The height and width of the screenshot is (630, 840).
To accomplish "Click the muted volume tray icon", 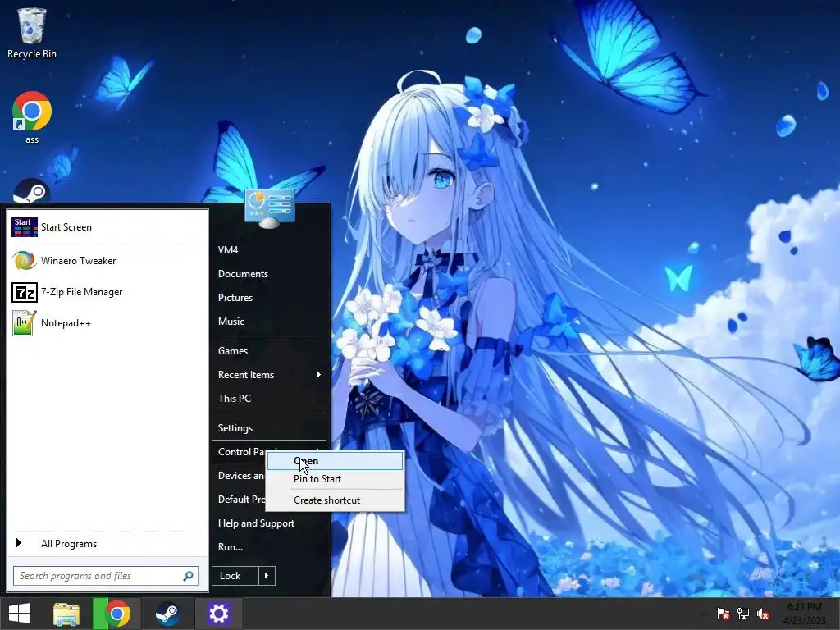I will [763, 614].
